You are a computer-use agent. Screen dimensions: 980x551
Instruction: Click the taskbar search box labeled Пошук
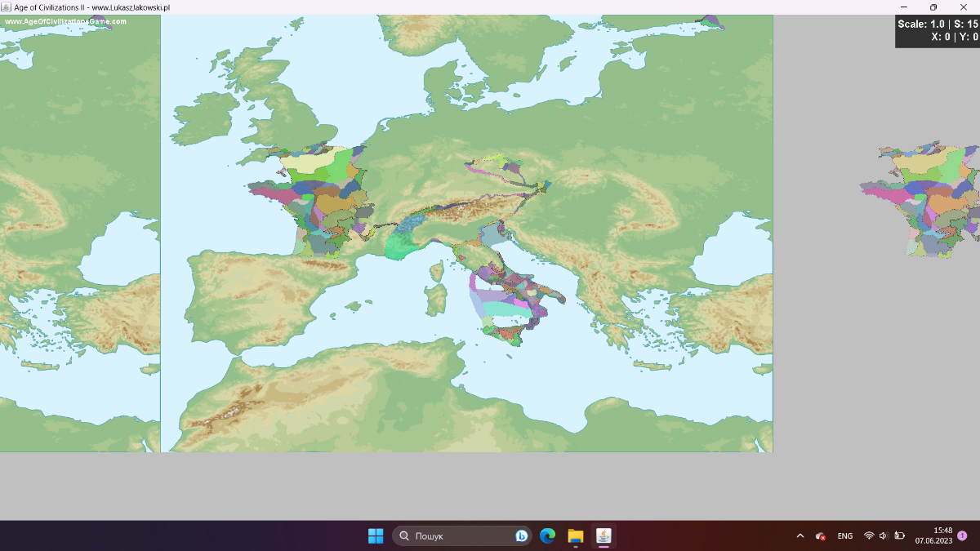point(462,535)
